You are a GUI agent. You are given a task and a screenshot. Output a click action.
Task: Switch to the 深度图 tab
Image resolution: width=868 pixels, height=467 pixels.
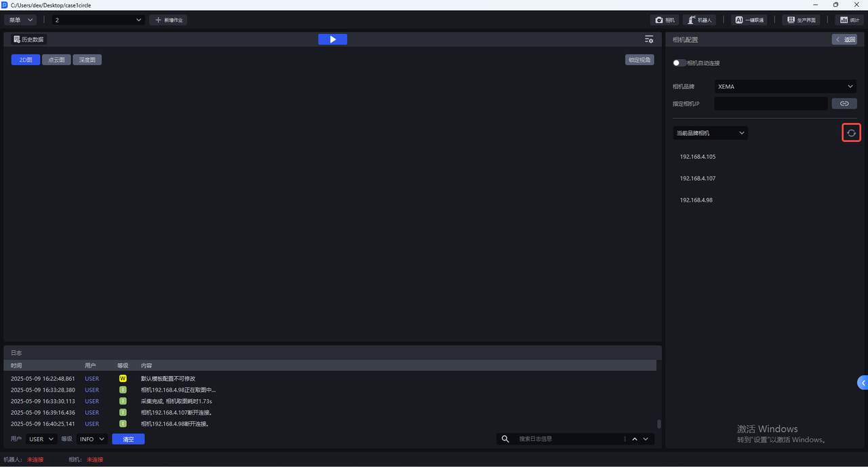click(87, 60)
